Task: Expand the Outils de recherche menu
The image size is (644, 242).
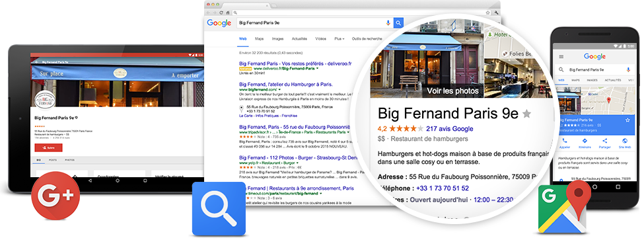Action: 367,38
